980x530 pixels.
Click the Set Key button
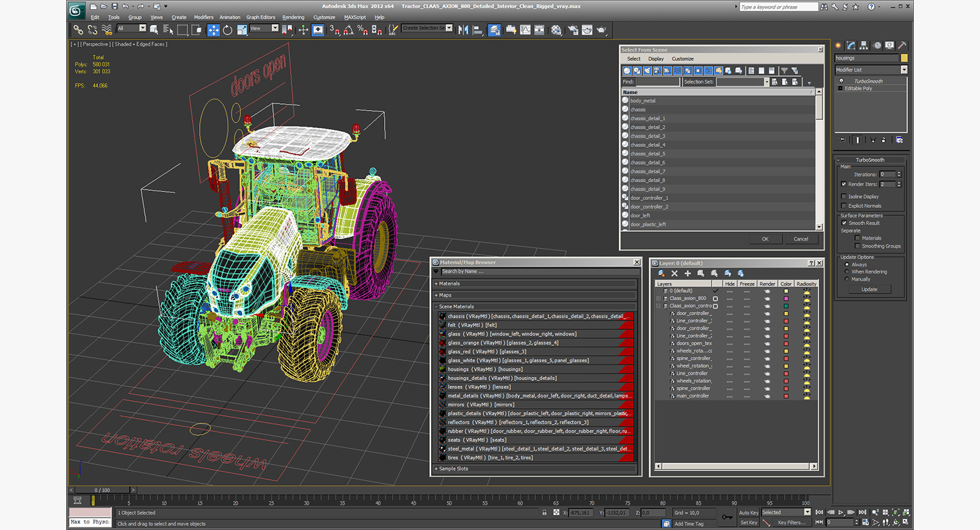(x=748, y=522)
